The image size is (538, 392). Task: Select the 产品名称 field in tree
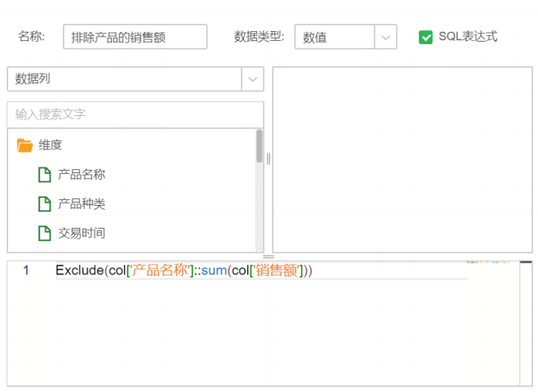coord(82,175)
